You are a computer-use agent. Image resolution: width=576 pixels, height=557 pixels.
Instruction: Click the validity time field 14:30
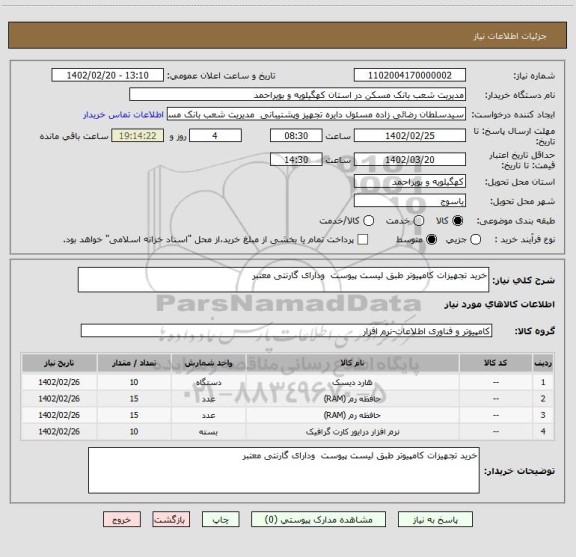296,159
